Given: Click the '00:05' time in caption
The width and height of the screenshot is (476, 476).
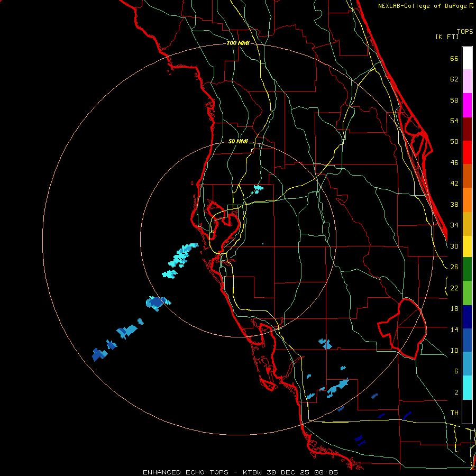Looking at the screenshot, I should tap(326, 472).
